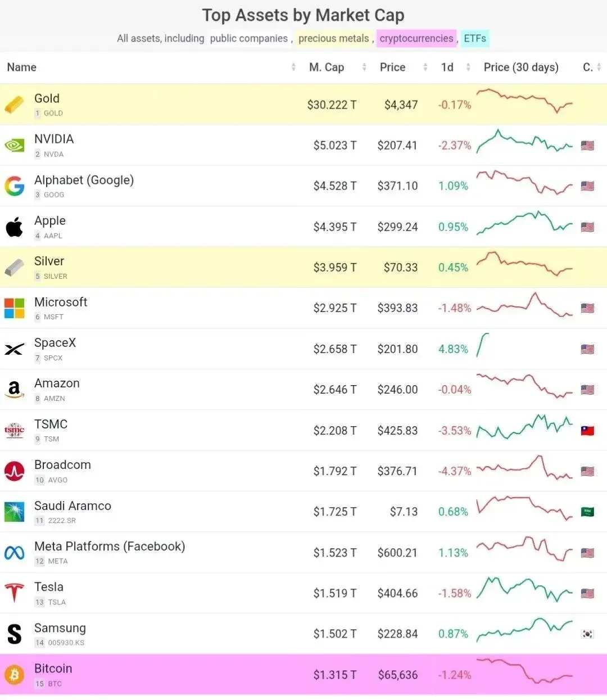Image resolution: width=607 pixels, height=700 pixels.
Task: Click the Gold bar icon
Action: point(15,105)
